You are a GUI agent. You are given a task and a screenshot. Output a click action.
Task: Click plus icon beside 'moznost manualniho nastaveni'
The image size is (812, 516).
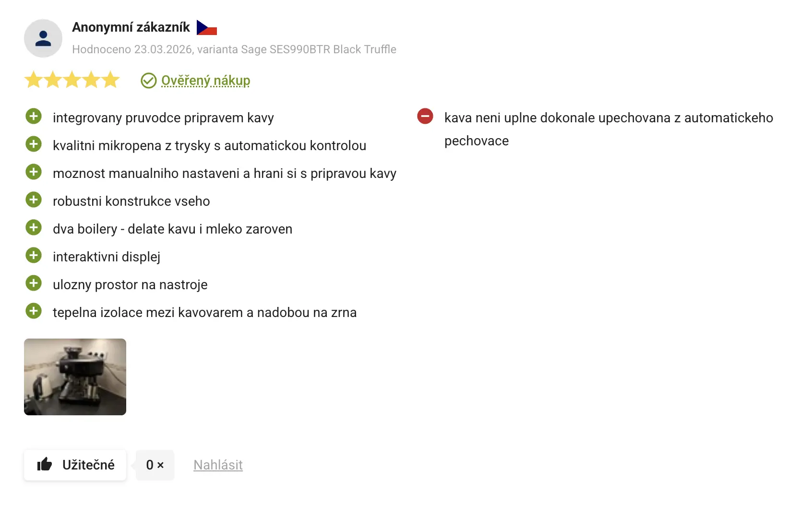click(34, 172)
